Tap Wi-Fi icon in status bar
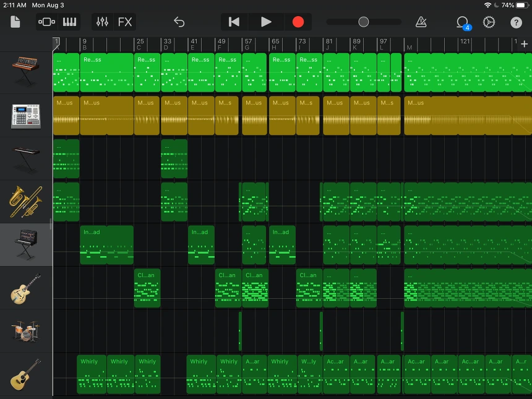 tap(487, 5)
